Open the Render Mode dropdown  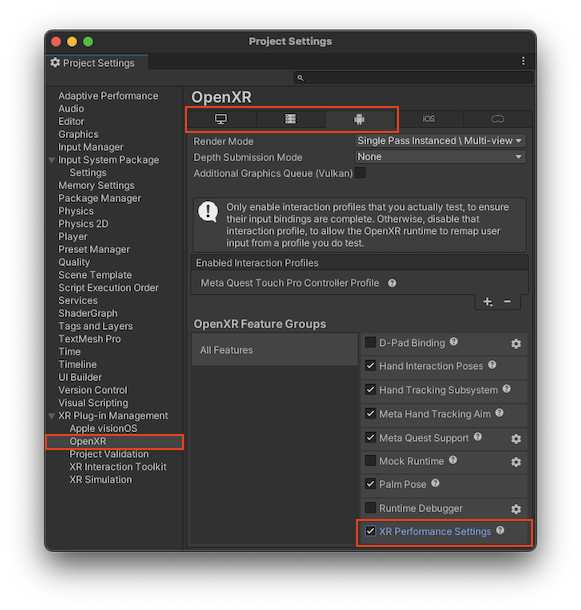coord(440,141)
